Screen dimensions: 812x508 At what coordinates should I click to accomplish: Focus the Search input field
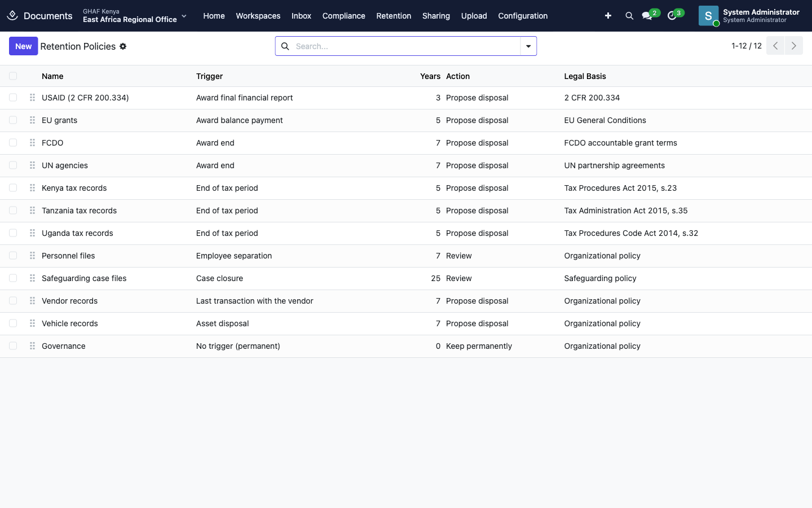pos(406,46)
